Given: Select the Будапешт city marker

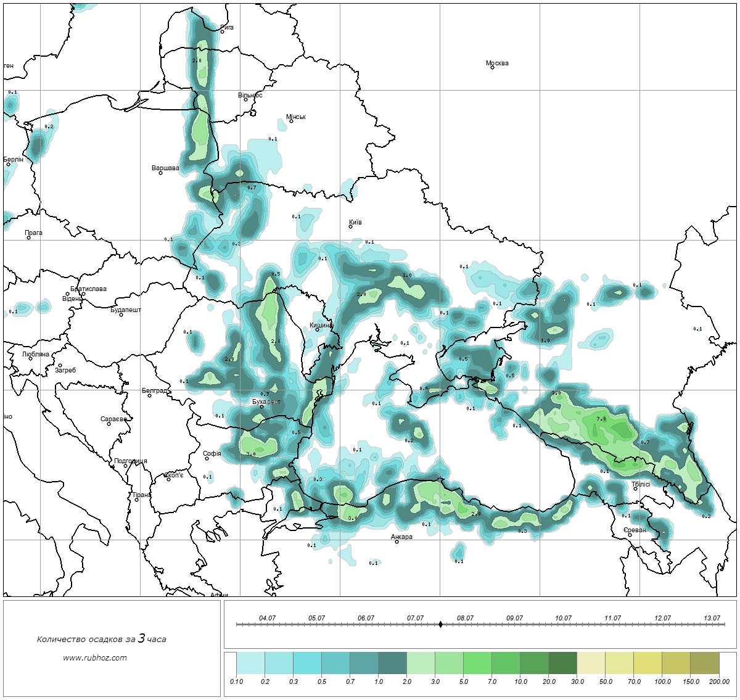Looking at the screenshot, I should point(121,315).
